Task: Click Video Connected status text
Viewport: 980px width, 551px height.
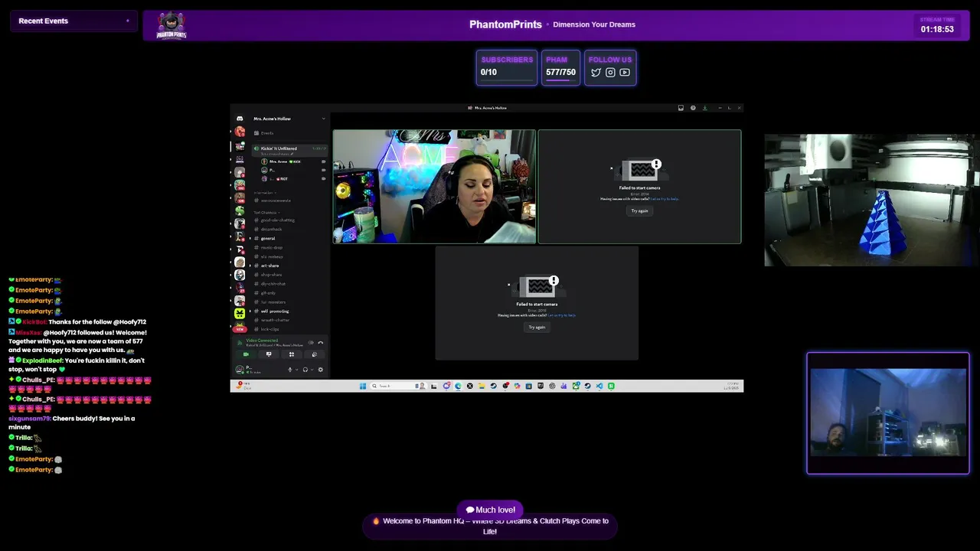Action: pos(263,341)
